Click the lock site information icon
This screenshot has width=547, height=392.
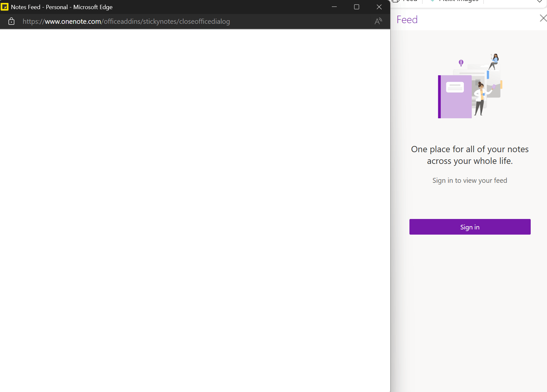(11, 22)
